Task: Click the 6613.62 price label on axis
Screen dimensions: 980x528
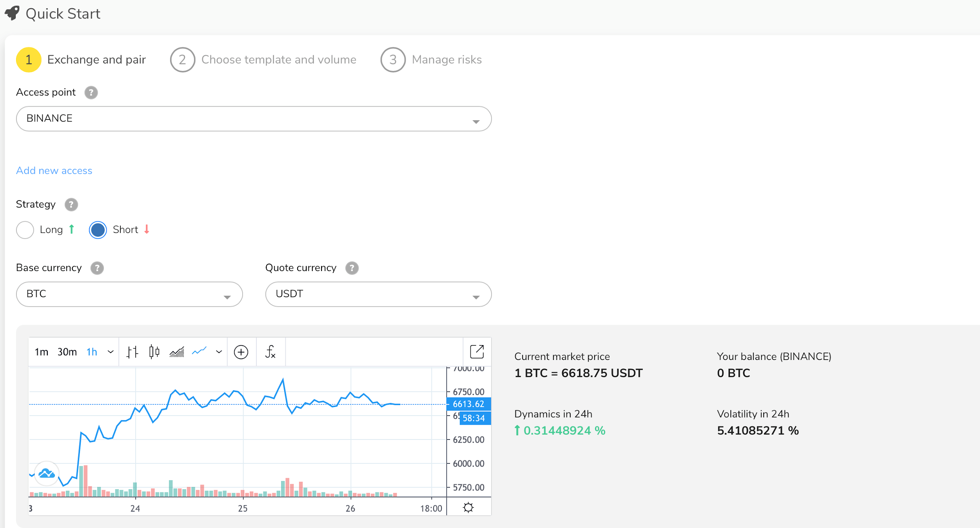Action: [x=468, y=404]
